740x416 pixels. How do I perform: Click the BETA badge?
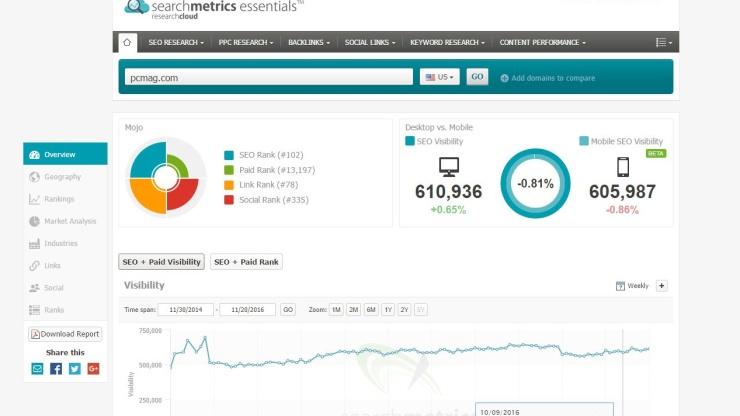(x=656, y=153)
